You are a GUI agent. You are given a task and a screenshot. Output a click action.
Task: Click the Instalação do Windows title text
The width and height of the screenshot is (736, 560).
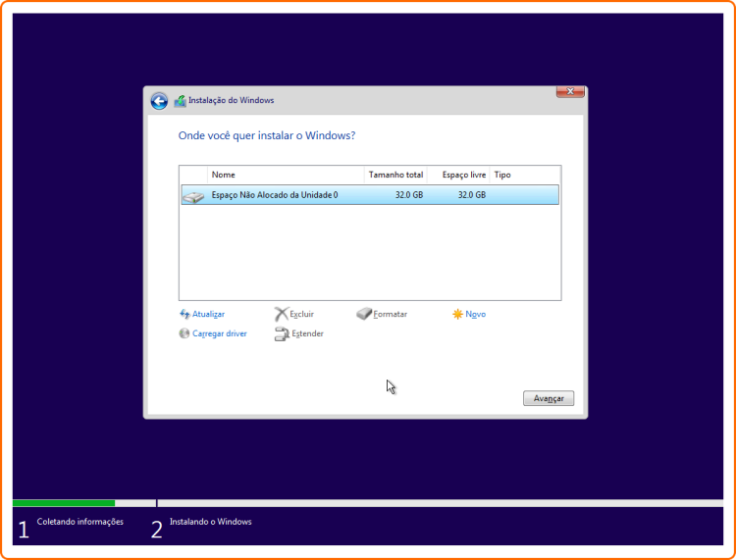click(x=231, y=100)
